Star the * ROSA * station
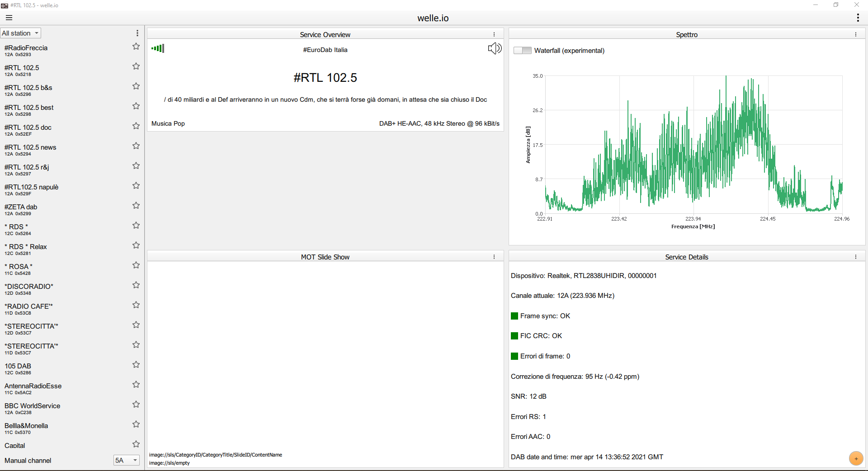Viewport: 868px width, 471px height. [x=136, y=265]
